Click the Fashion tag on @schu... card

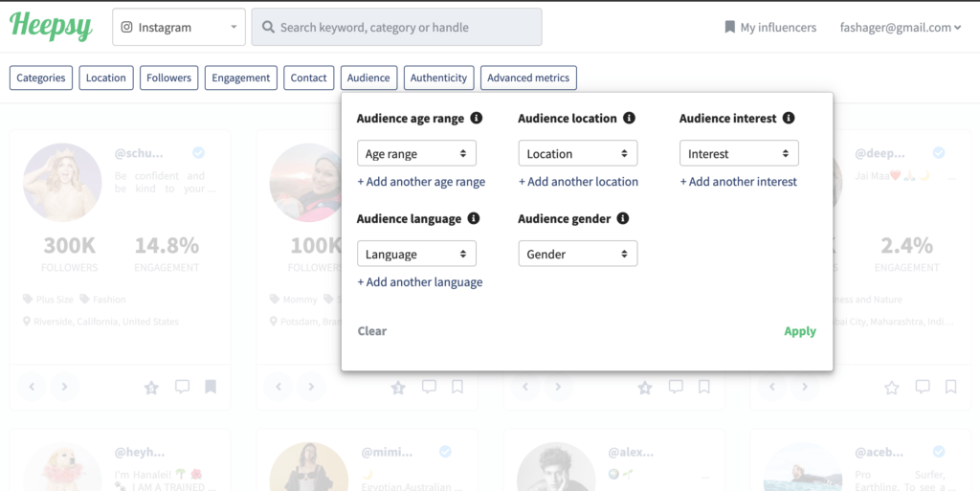[x=103, y=300]
